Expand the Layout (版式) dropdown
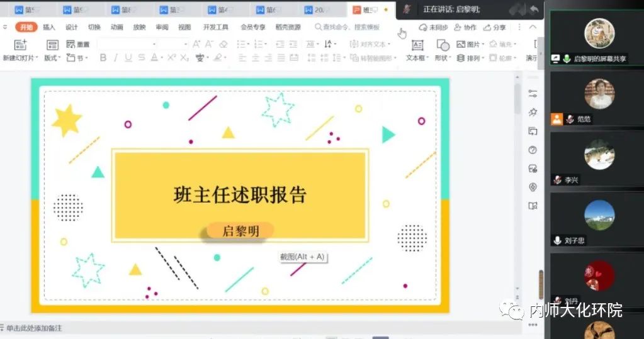 pos(52,58)
